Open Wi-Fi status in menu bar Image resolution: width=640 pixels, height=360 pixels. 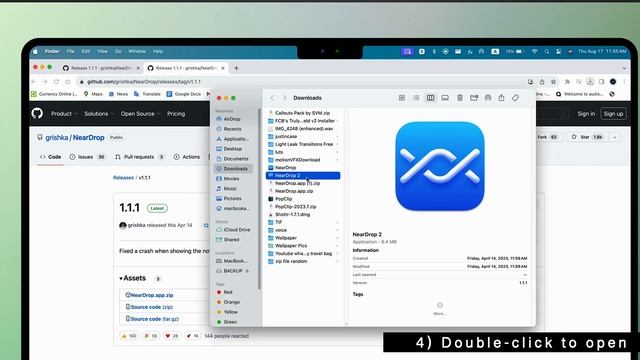(534, 51)
